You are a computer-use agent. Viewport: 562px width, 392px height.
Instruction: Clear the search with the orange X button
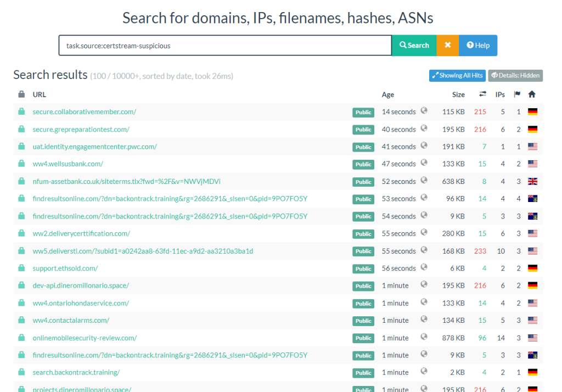point(447,46)
